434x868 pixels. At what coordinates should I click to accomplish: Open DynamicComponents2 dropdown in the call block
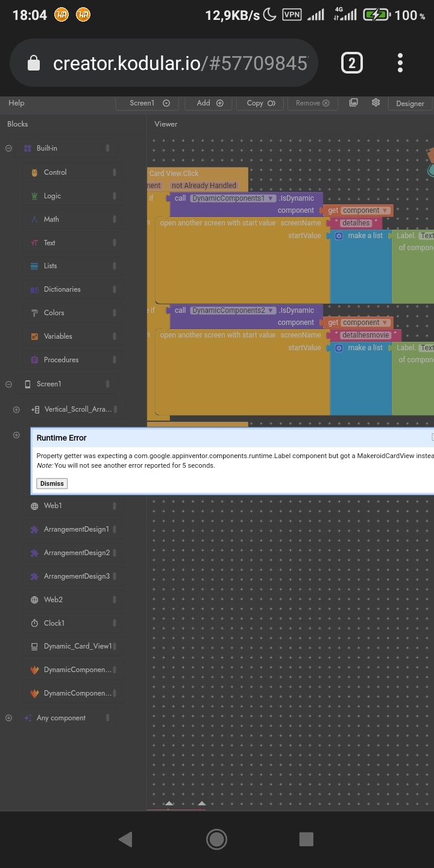(x=233, y=310)
